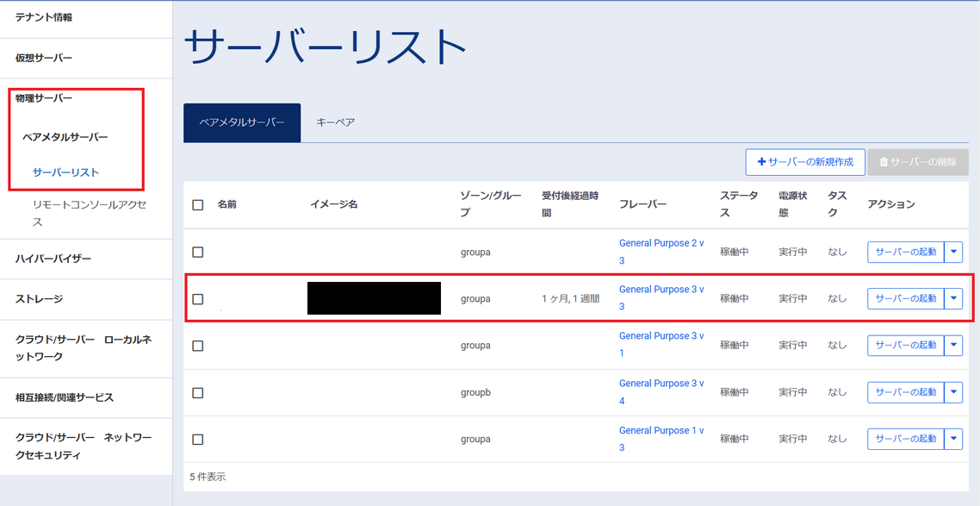Select the ベアメタルサーバー tab
980x506 pixels.
[x=242, y=122]
